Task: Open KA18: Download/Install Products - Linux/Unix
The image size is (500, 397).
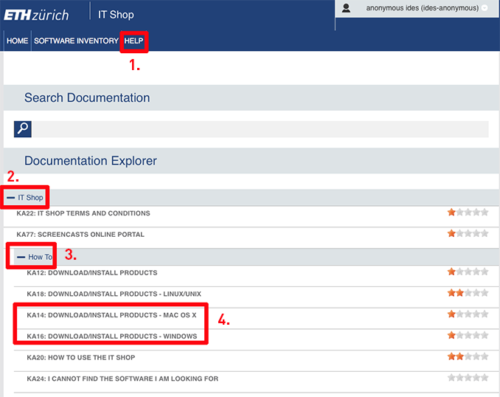Action: [114, 294]
